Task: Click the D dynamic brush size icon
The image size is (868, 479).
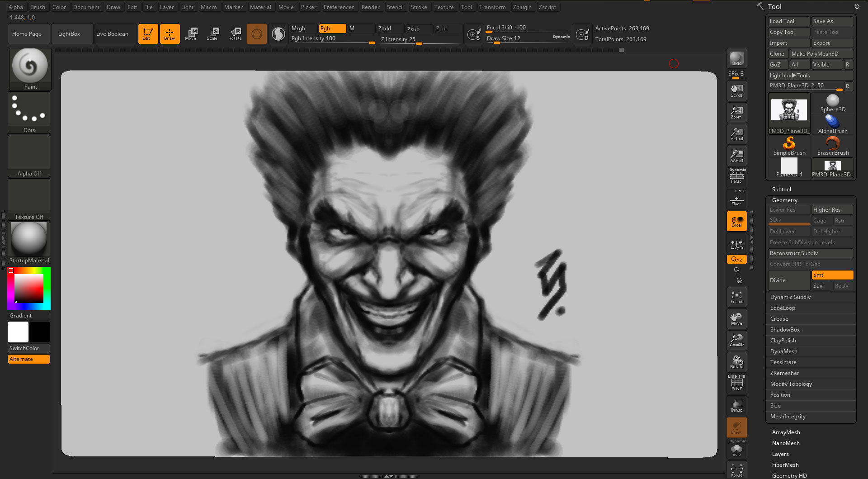Action: click(582, 34)
